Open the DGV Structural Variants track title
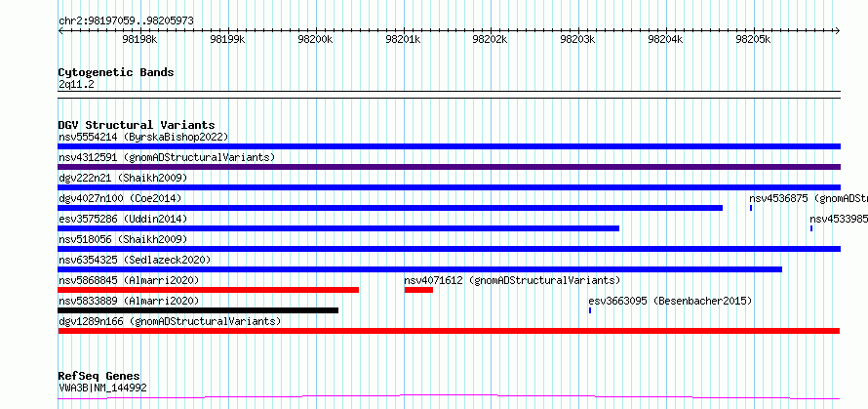Image resolution: width=868 pixels, height=409 pixels. (x=137, y=125)
